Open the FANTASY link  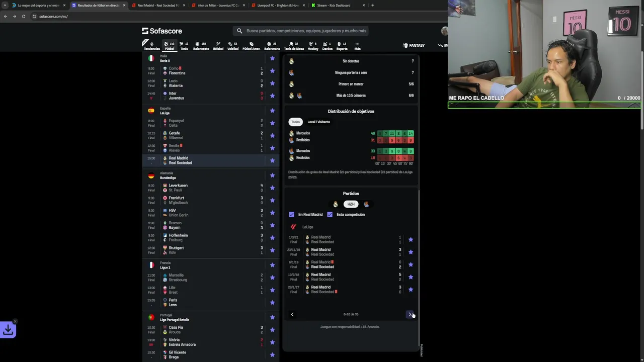(x=414, y=46)
